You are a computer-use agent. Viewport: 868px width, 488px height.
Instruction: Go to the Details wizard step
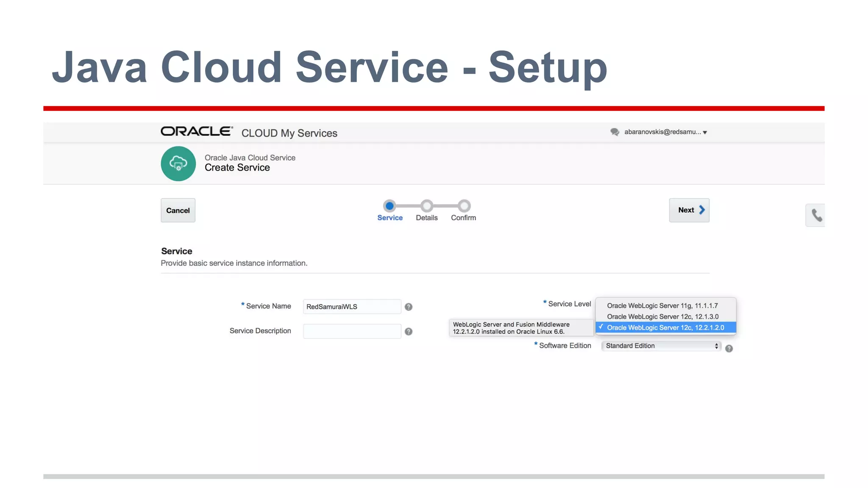[x=427, y=211]
